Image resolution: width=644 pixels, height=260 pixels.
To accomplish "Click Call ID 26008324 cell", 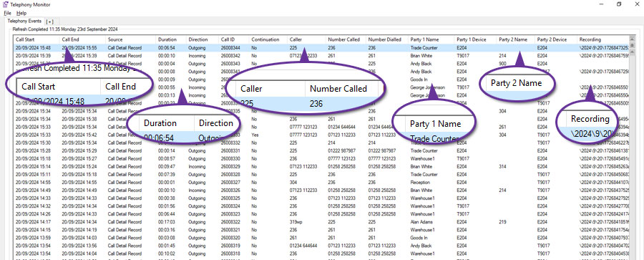I will (x=230, y=206).
